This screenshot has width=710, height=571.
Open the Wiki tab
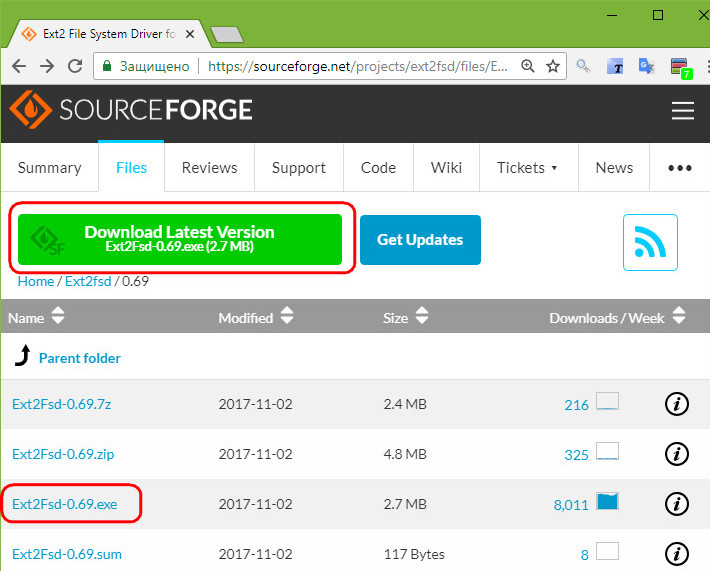click(x=446, y=168)
